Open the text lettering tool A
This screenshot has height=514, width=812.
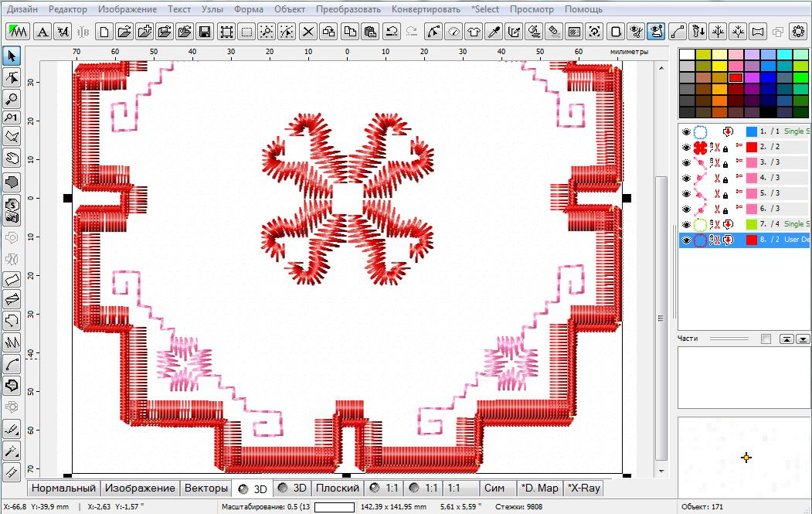click(x=42, y=32)
